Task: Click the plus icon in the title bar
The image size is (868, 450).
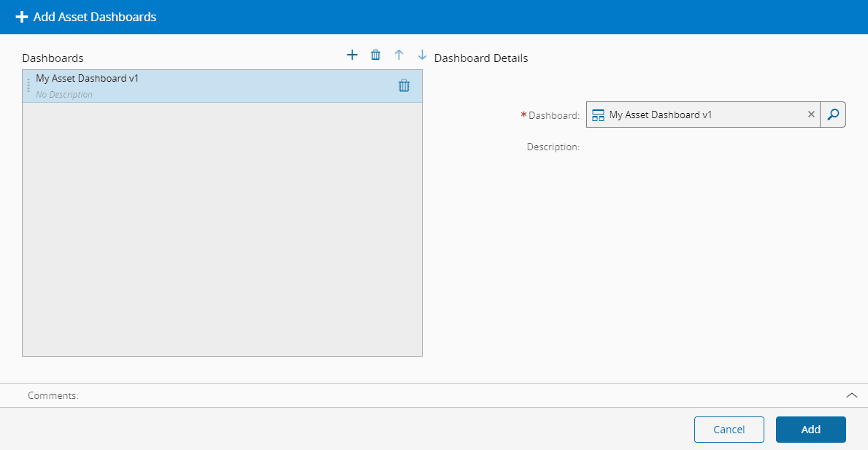Action: (x=22, y=17)
